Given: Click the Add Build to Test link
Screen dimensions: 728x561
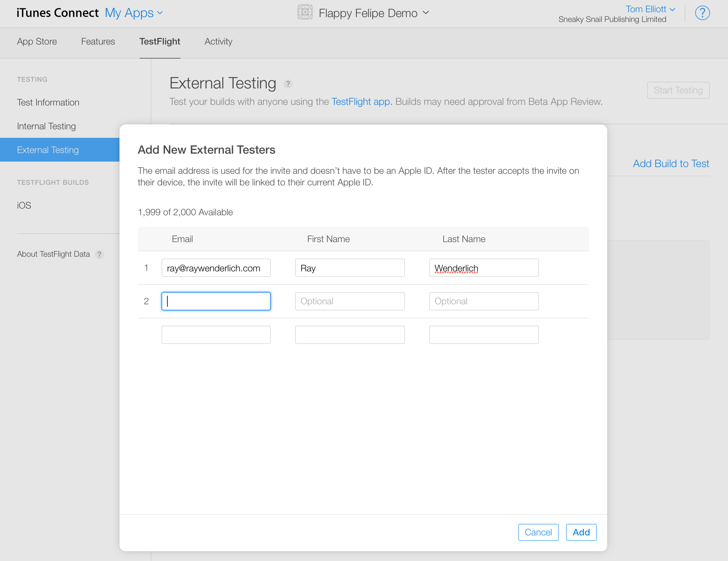Looking at the screenshot, I should [671, 164].
